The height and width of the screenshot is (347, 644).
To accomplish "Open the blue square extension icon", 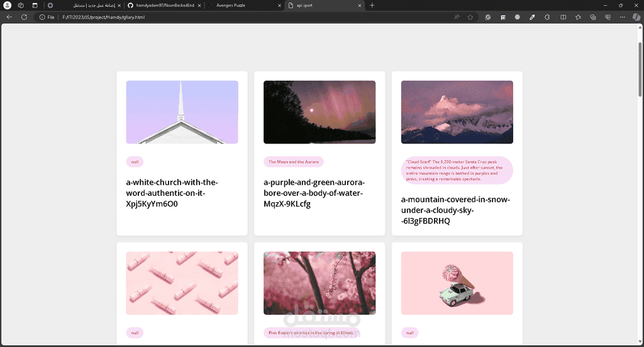I will 502,17.
